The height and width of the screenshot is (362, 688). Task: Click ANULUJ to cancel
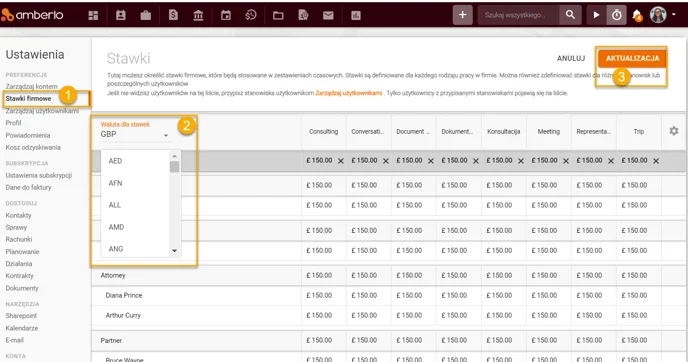[571, 58]
